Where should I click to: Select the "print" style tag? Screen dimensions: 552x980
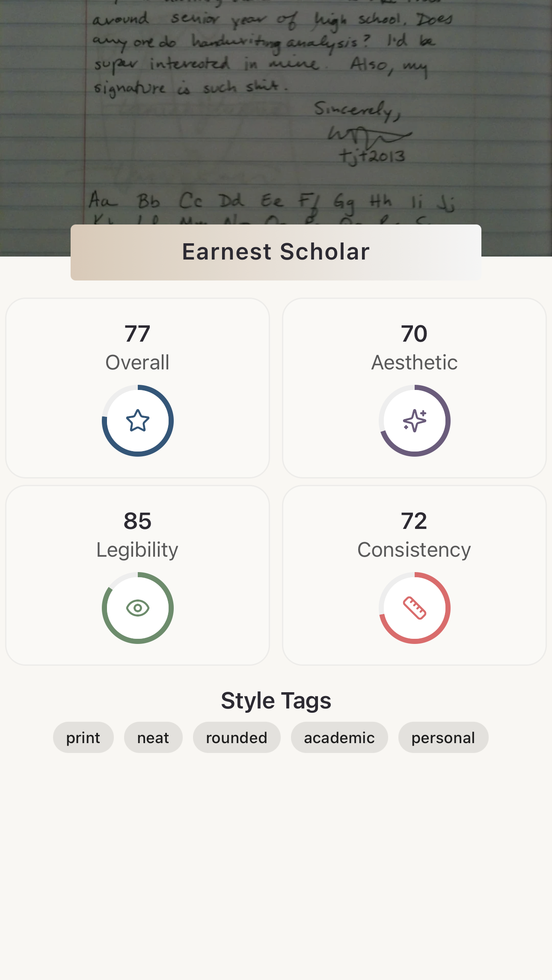coord(83,738)
